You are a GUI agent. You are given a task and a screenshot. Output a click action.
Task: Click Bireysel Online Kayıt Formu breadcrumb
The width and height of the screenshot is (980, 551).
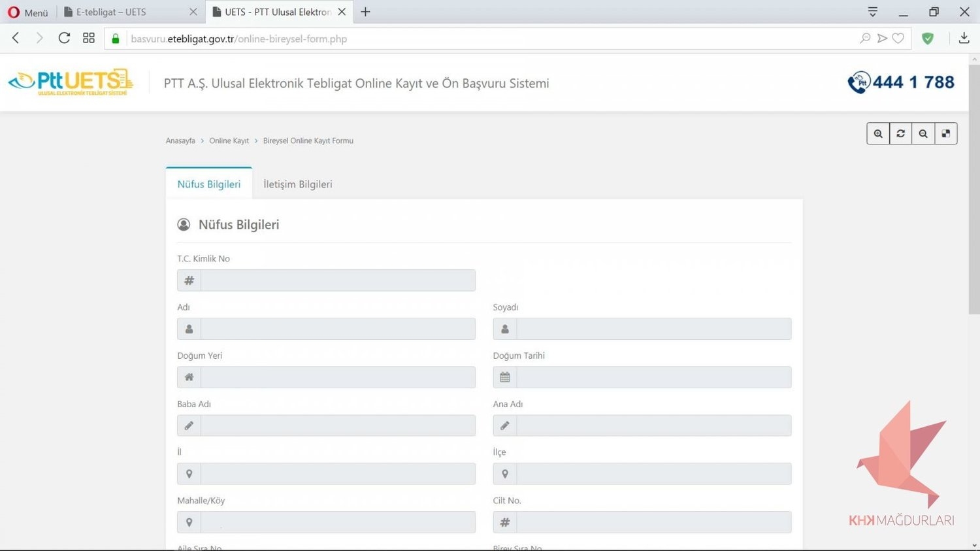tap(308, 141)
